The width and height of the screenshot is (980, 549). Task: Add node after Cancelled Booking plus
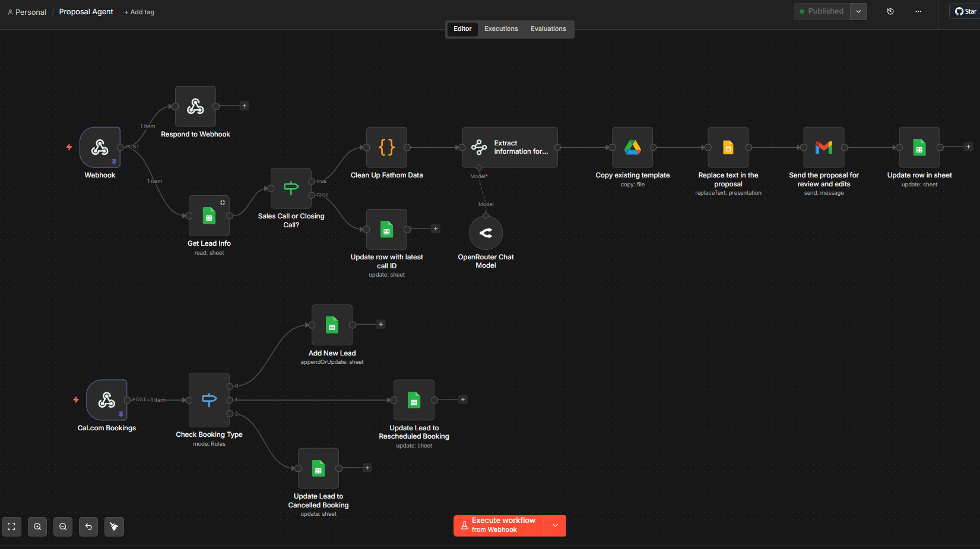[x=367, y=468]
